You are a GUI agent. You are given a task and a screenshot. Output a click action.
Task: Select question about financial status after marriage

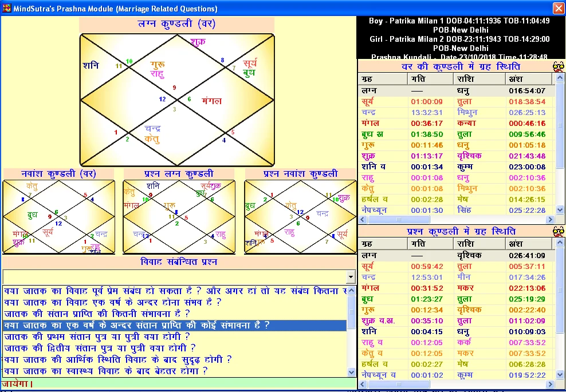(175, 360)
